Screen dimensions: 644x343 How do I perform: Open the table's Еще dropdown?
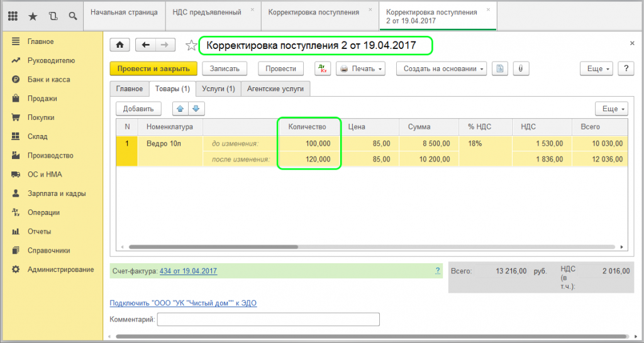[x=611, y=109]
